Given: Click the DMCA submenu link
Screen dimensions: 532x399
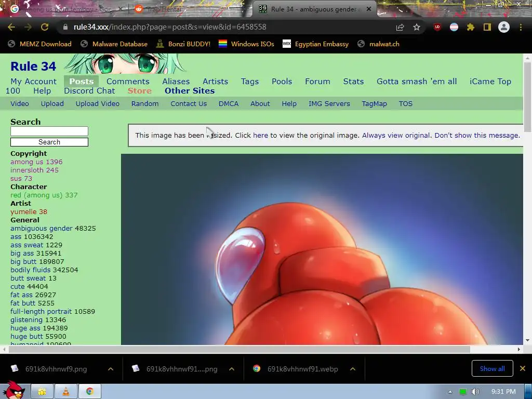Looking at the screenshot, I should 229,104.
